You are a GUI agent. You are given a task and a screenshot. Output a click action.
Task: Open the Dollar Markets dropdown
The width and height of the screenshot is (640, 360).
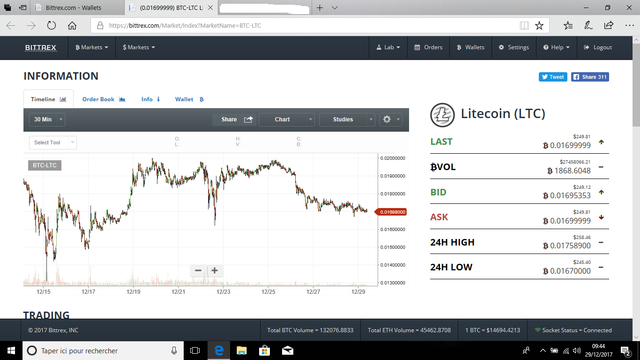click(x=138, y=47)
